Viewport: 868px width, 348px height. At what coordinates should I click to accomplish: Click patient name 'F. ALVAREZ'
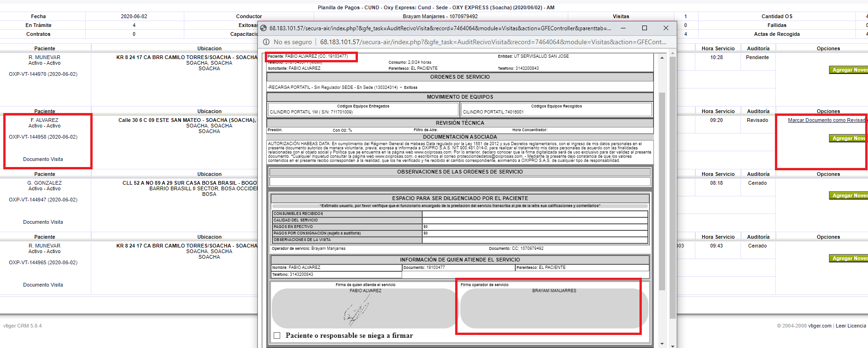45,120
